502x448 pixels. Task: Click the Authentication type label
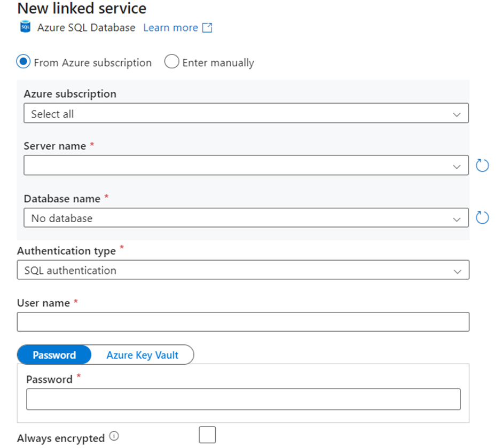coord(66,251)
